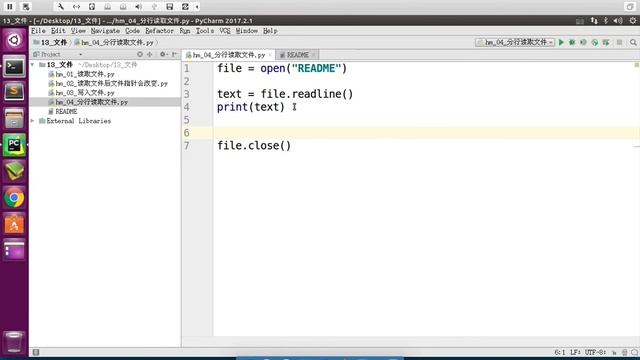Toggle tool window bars at bottom-left
This screenshot has width=640, height=360.
point(36,352)
